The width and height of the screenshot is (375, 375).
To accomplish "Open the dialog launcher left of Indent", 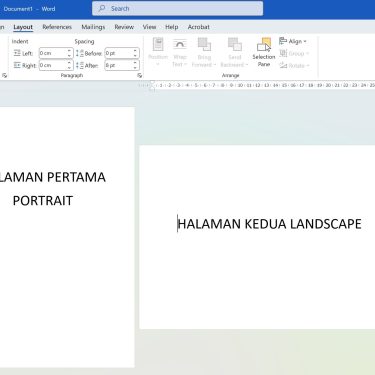I will (x=4, y=76).
